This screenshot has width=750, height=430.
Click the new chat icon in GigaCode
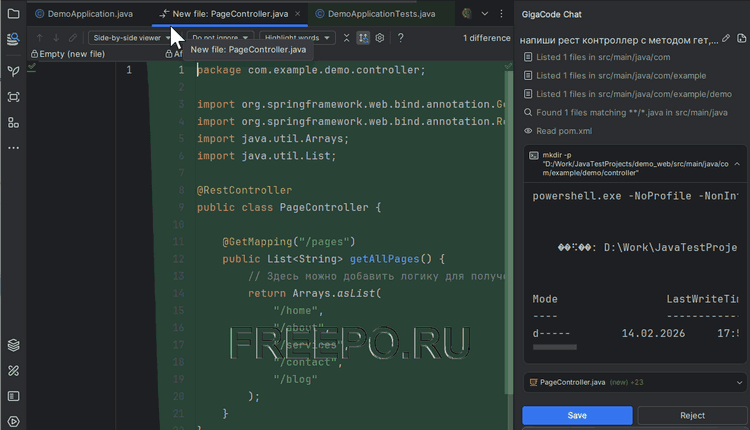point(742,38)
